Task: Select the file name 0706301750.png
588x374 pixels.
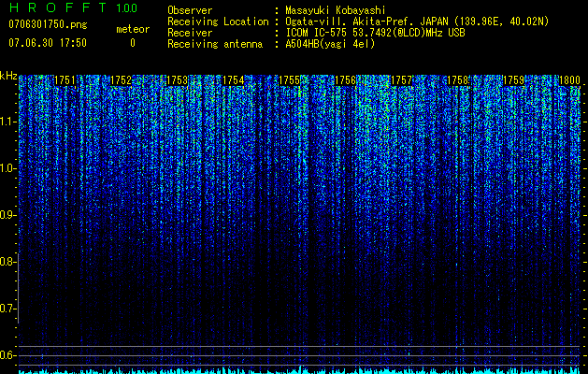Action: (x=48, y=24)
